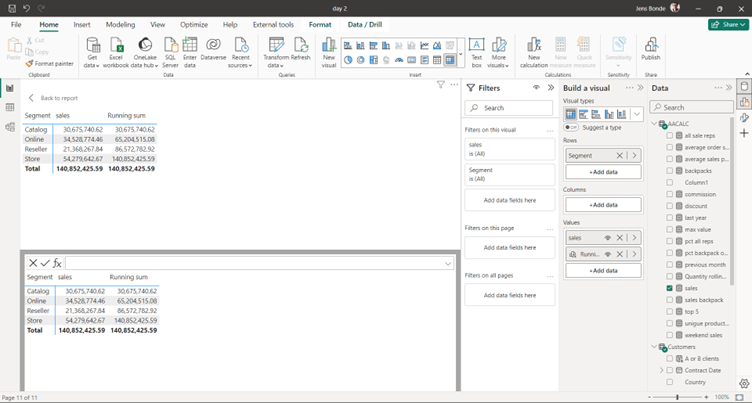The width and height of the screenshot is (752, 403).
Task: Open the Optimize tab
Action: [194, 24]
